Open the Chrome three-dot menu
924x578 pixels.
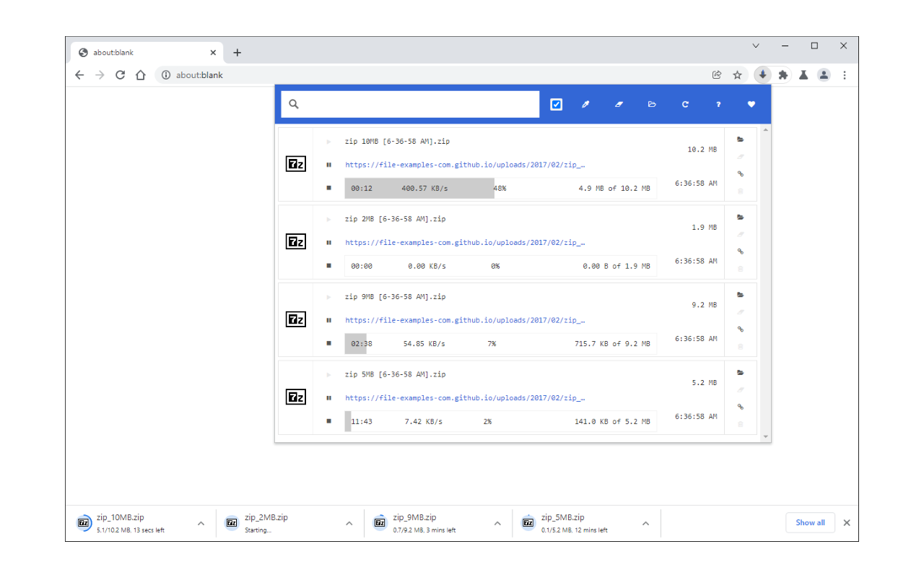(845, 74)
